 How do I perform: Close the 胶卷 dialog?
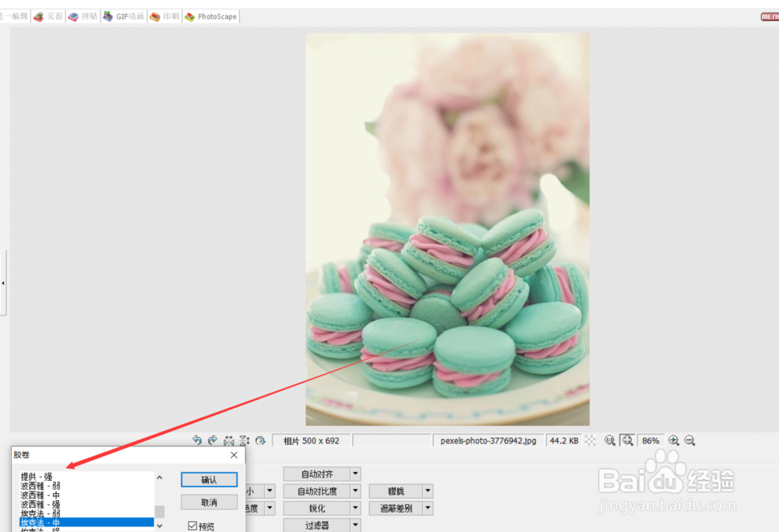(234, 455)
